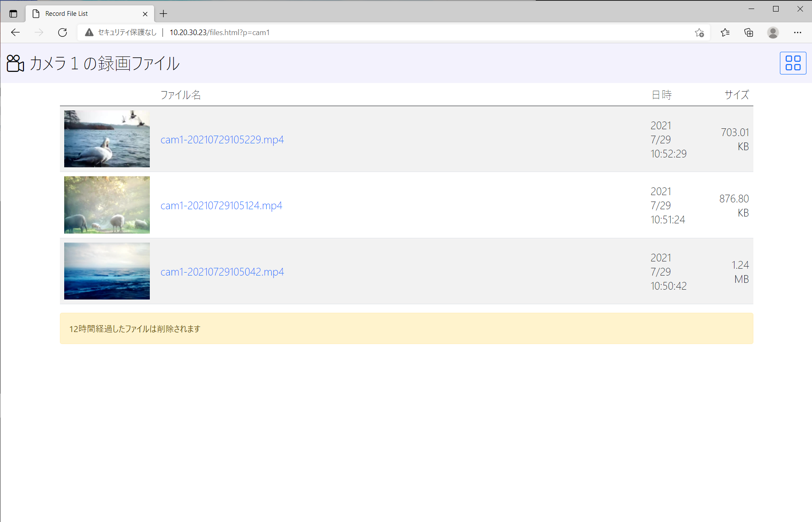Click the camera icon beside the page title
The width and height of the screenshot is (812, 522).
15,63
